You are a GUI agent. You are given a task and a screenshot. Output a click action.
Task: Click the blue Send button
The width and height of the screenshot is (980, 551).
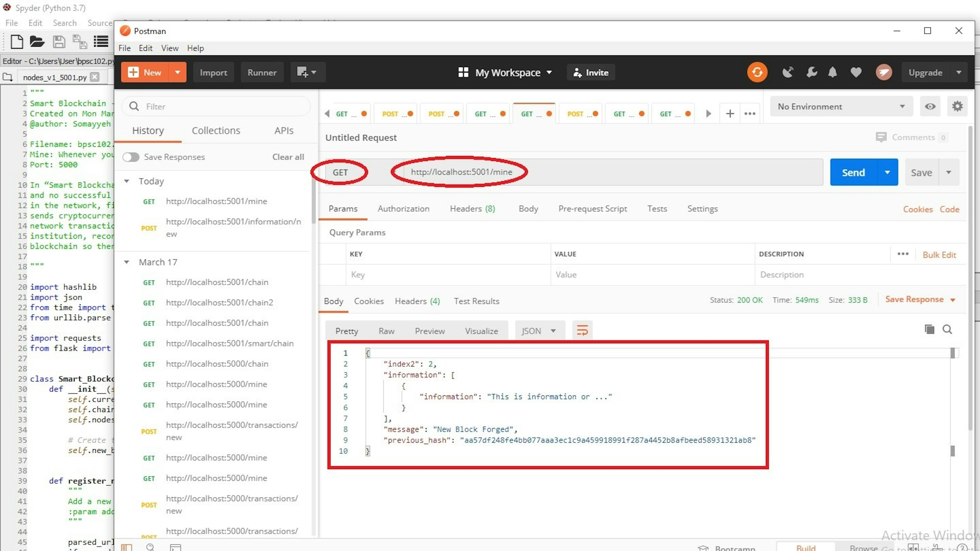tap(853, 172)
